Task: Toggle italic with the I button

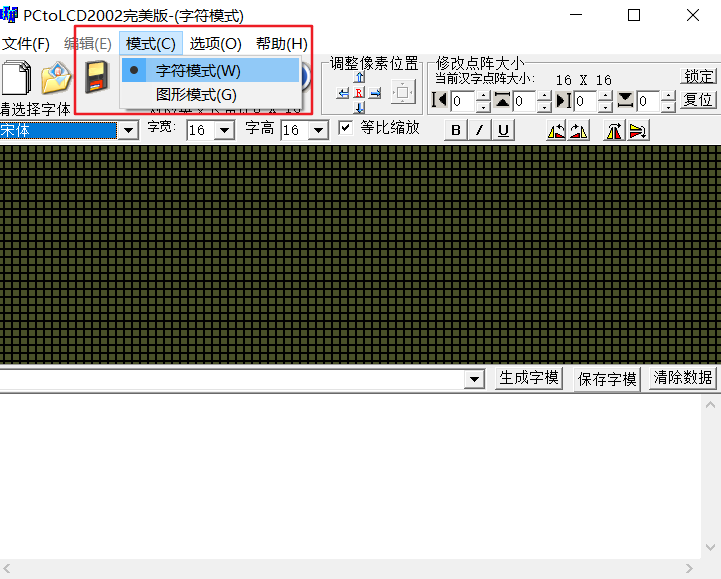Action: (480, 131)
